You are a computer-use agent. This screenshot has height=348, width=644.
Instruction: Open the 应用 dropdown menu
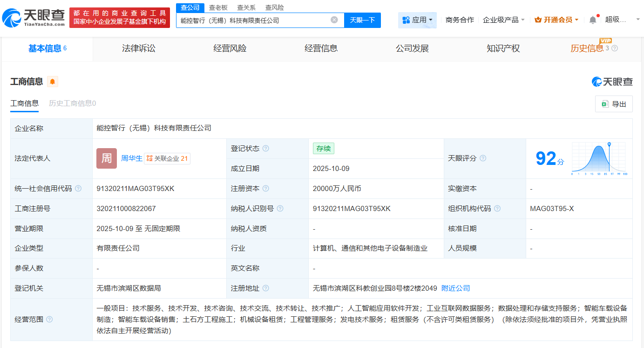(431, 20)
